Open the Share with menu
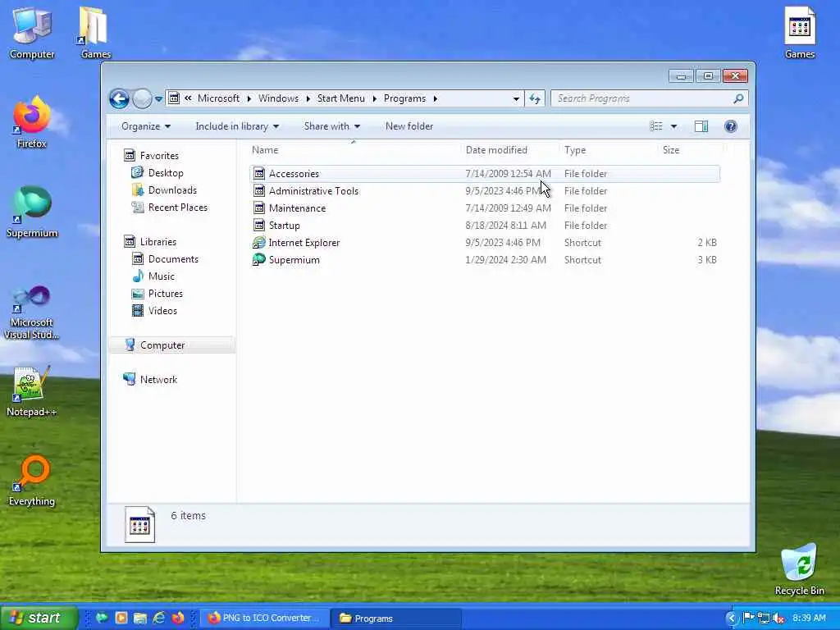The width and height of the screenshot is (840, 630). tap(331, 126)
